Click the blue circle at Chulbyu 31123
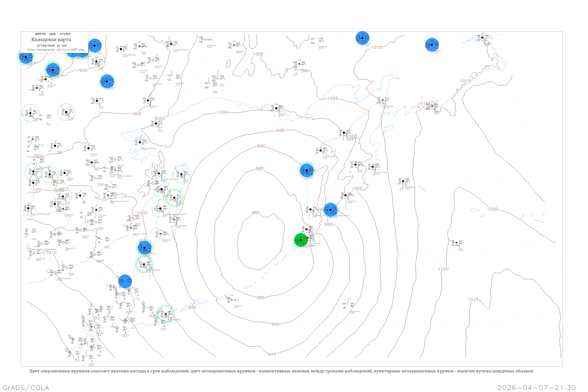588x392 pixels. [107, 81]
